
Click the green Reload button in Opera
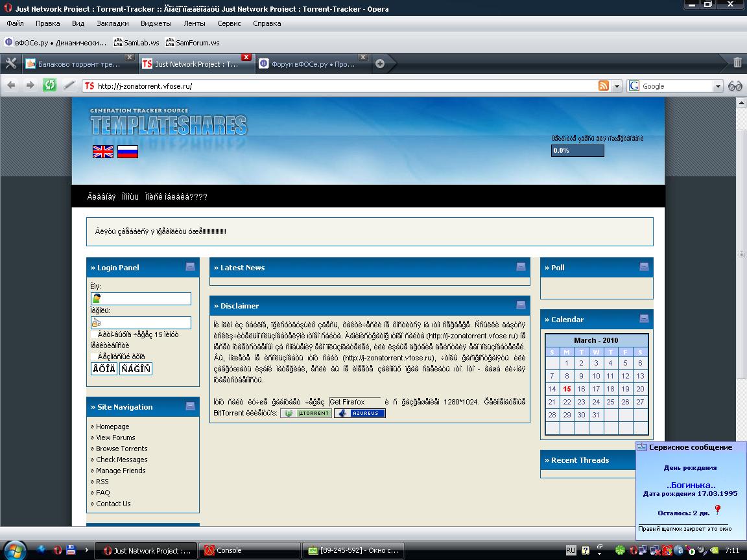pos(49,85)
